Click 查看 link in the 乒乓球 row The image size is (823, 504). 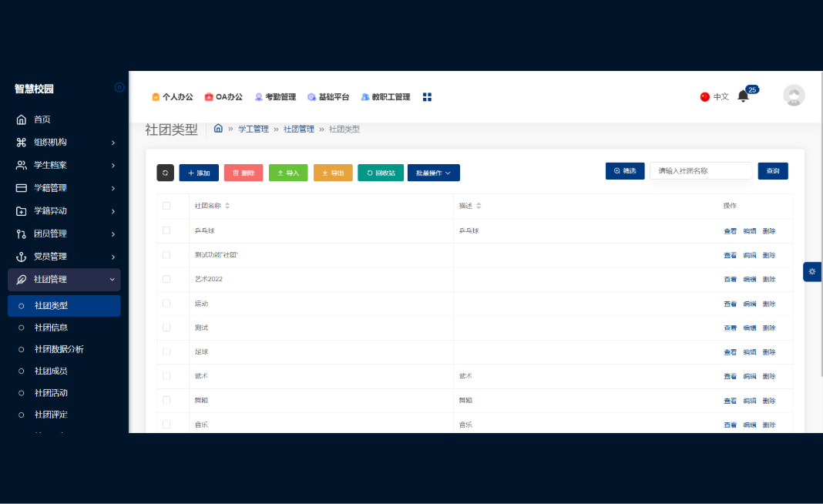point(730,231)
